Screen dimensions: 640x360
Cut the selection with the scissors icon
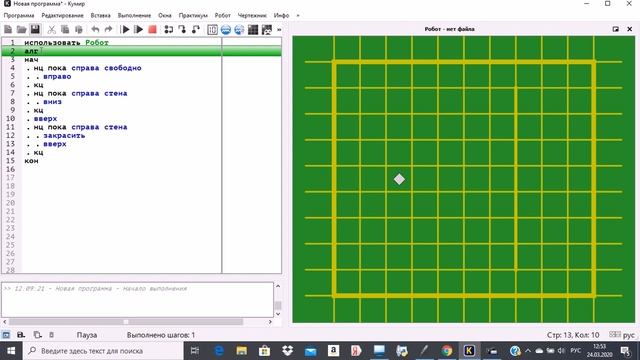click(51, 29)
